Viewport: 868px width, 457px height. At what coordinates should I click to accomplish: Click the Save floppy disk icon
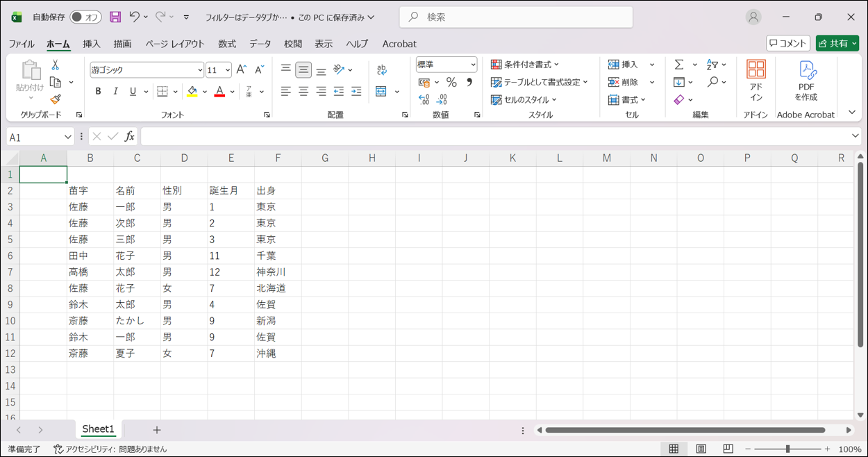(115, 17)
